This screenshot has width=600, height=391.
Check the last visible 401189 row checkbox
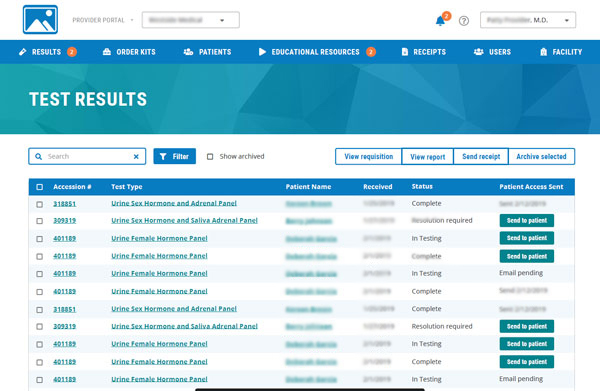pyautogui.click(x=39, y=380)
